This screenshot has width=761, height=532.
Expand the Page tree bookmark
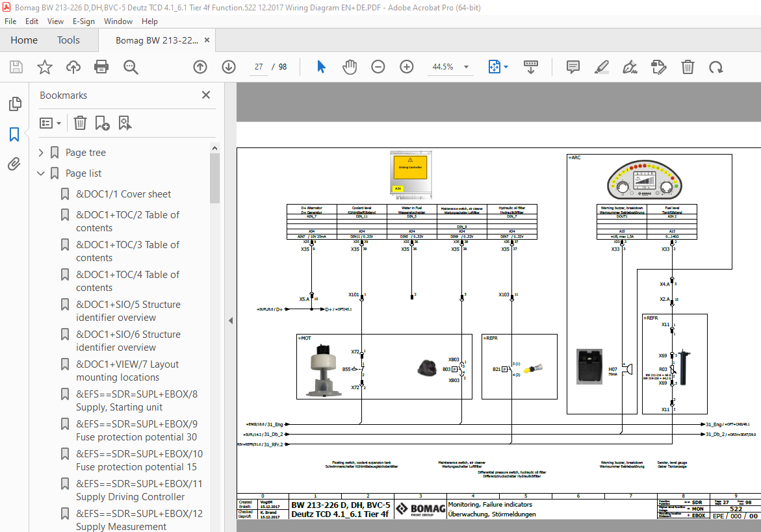41,153
